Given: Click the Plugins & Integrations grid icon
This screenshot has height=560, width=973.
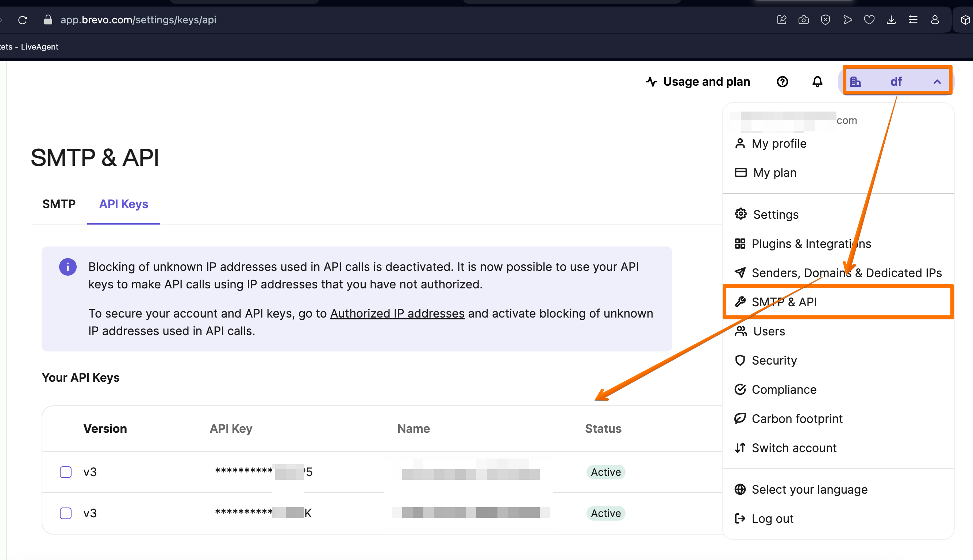Looking at the screenshot, I should 741,244.
